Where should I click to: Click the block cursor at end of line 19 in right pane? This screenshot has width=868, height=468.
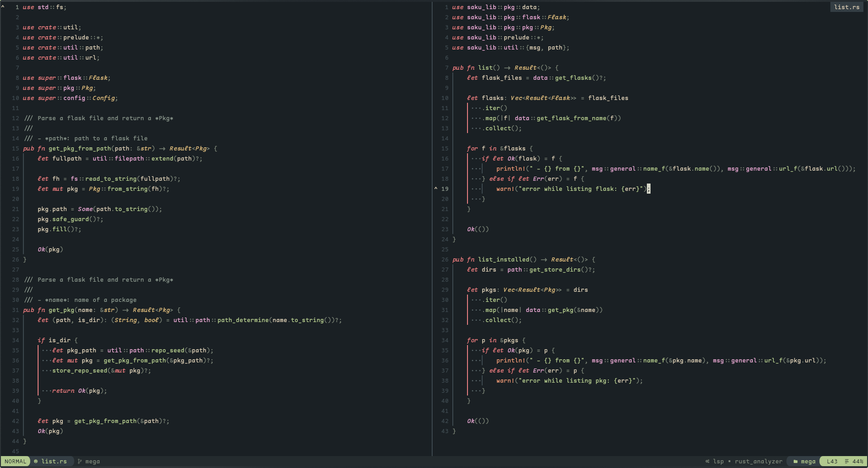(649, 189)
